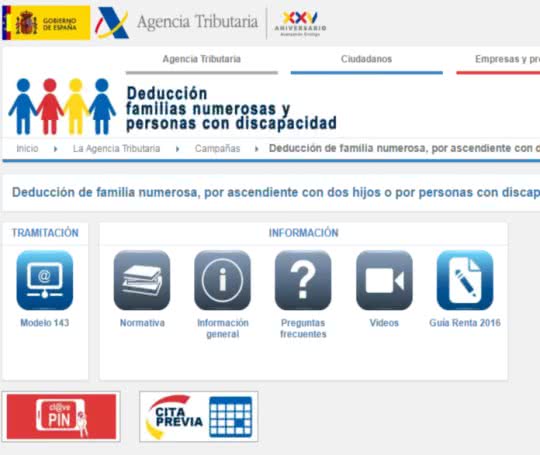Click the family figures banner image
540x455 pixels.
coord(62,107)
